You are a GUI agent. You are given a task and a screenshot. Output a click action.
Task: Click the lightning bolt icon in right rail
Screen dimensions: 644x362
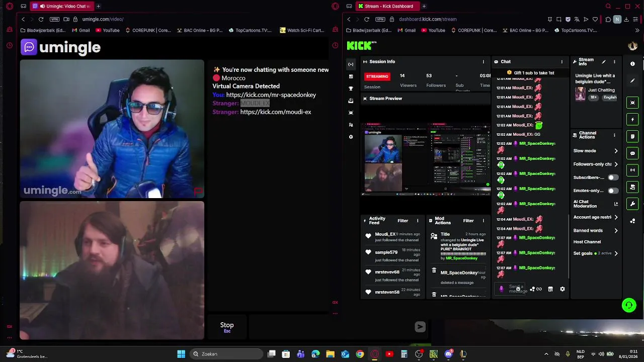633,120
